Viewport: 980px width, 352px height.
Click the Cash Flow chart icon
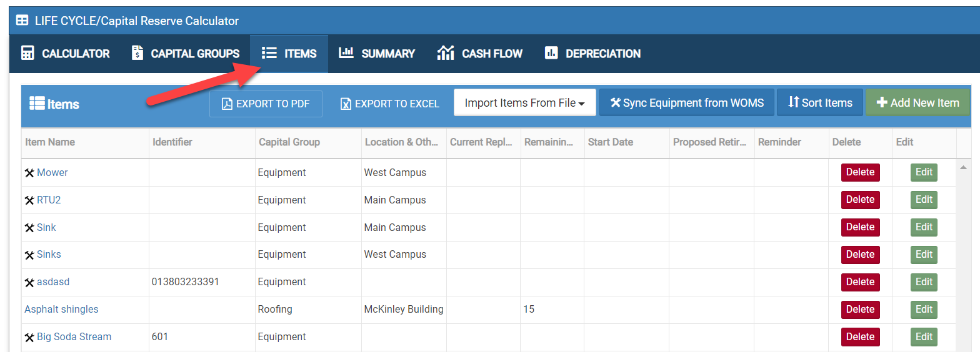(x=446, y=53)
